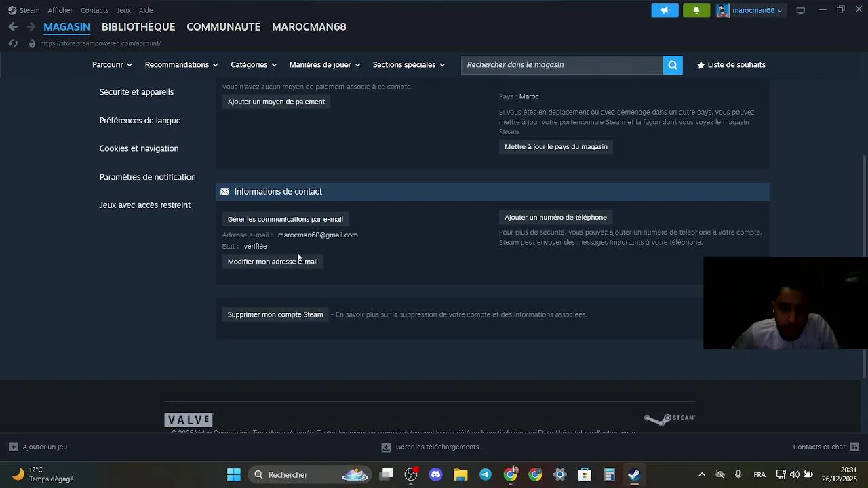Open Microsoft Store from the taskbar
Screen dimensions: 868x488
pos(585,474)
